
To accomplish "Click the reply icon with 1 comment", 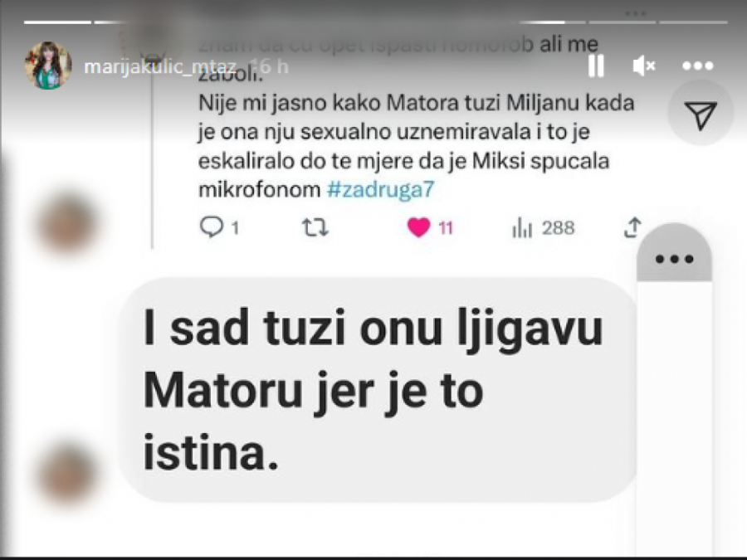I will [x=219, y=227].
